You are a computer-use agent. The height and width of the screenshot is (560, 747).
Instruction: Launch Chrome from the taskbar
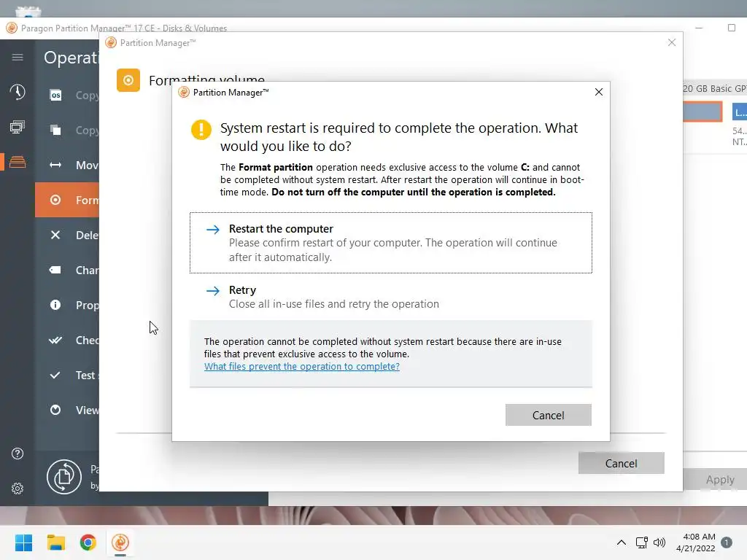coord(88,542)
